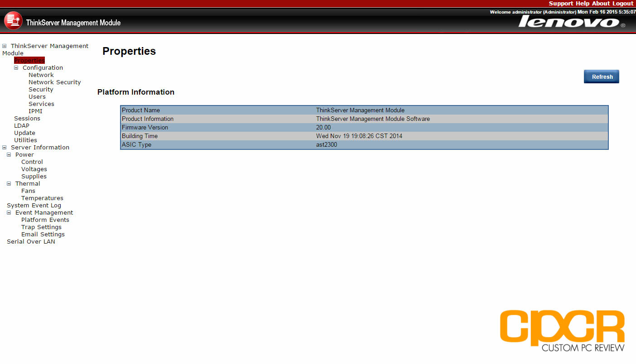Go to the Utilities page
Image resolution: width=636 pixels, height=364 pixels.
(x=25, y=140)
